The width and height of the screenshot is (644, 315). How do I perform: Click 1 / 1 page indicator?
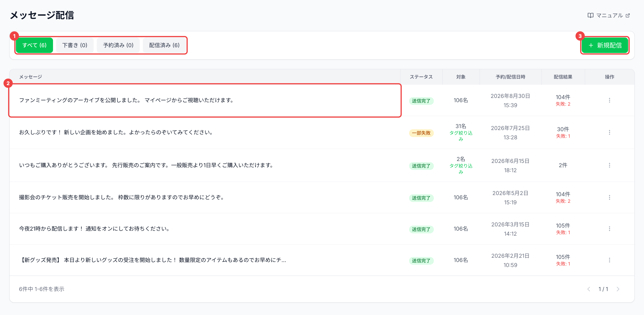603,289
